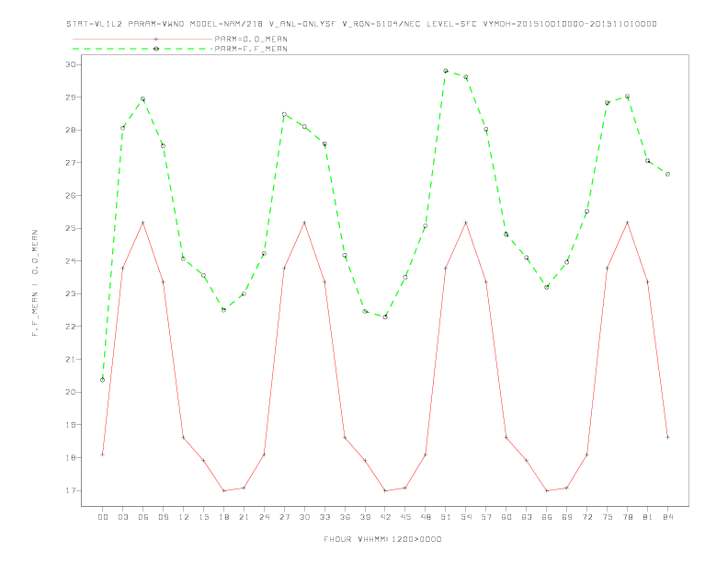The width and height of the screenshot is (728, 563).
Task: Click x-axis tick label 15
Action: tap(203, 517)
